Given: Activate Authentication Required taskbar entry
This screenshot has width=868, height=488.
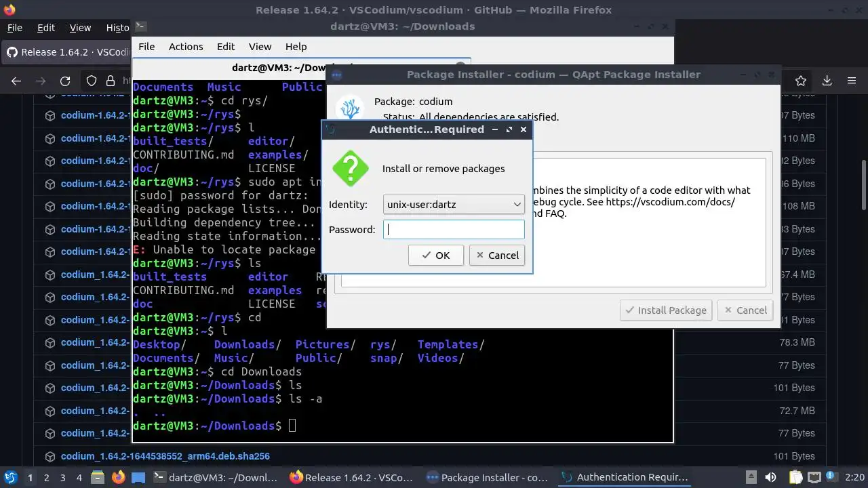Looking at the screenshot, I should pos(625,477).
